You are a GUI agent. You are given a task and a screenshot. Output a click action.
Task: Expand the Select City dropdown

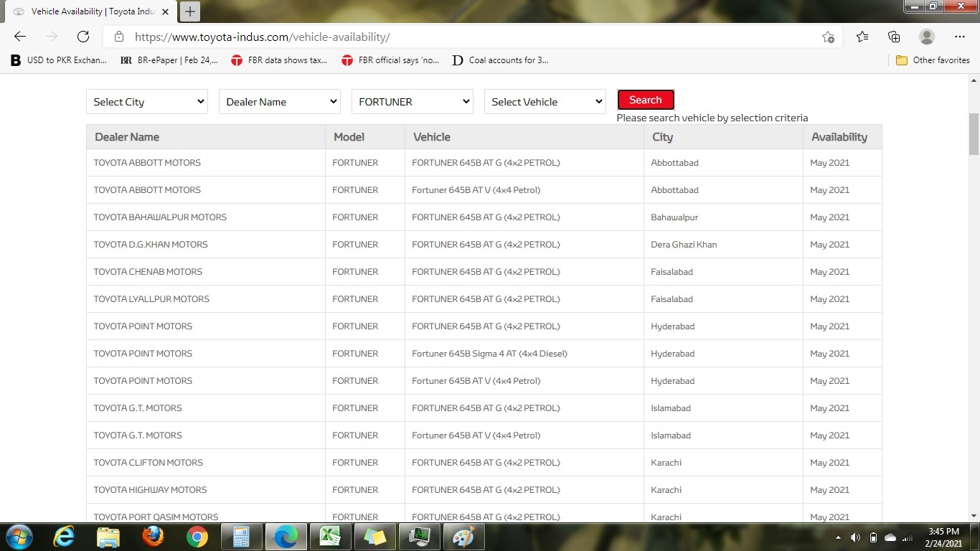[147, 102]
